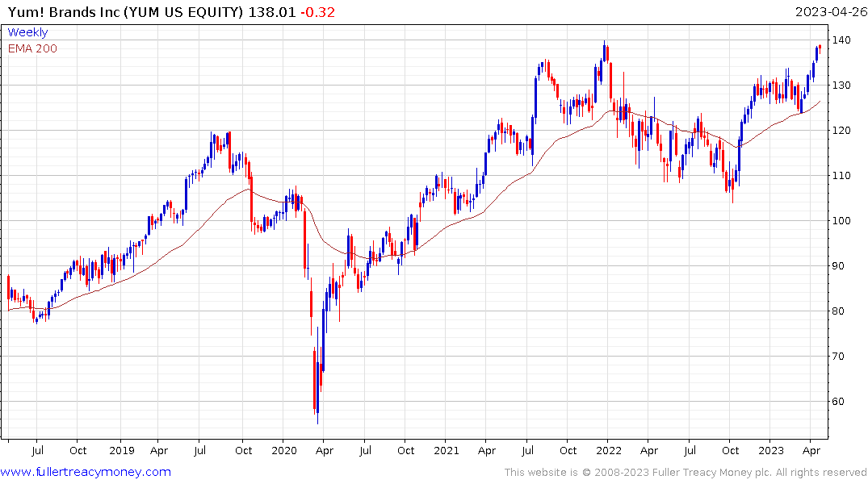The width and height of the screenshot is (868, 484).
Task: Click the 2021 year label on time axis
Action: click(447, 450)
